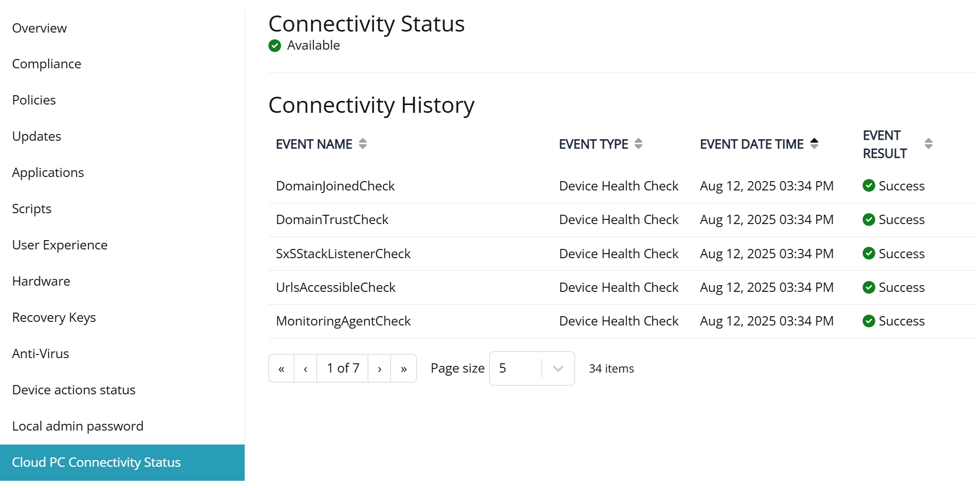Image resolution: width=980 pixels, height=488 pixels.
Task: Sort by Event Result using arrows
Action: tap(928, 144)
